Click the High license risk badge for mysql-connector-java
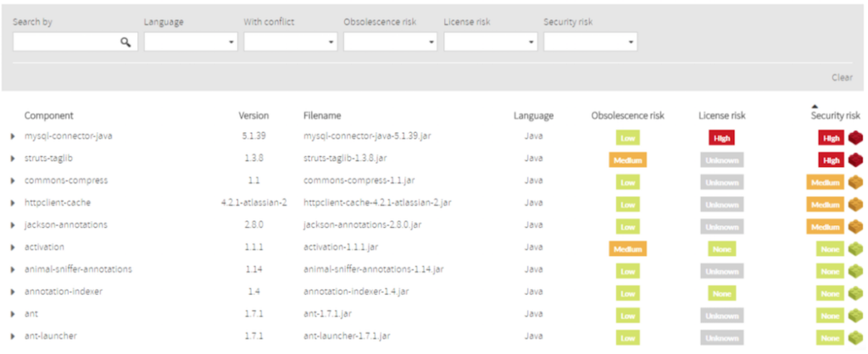868x354 pixels. (722, 138)
